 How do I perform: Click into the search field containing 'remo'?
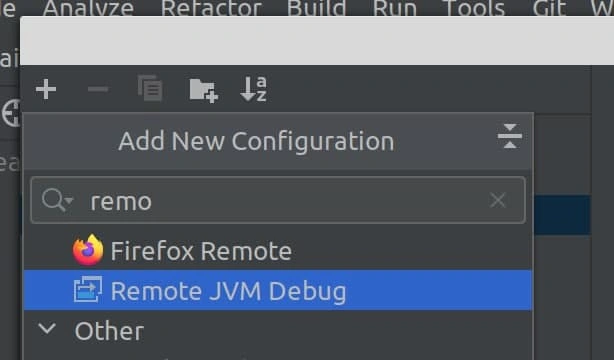click(x=278, y=200)
